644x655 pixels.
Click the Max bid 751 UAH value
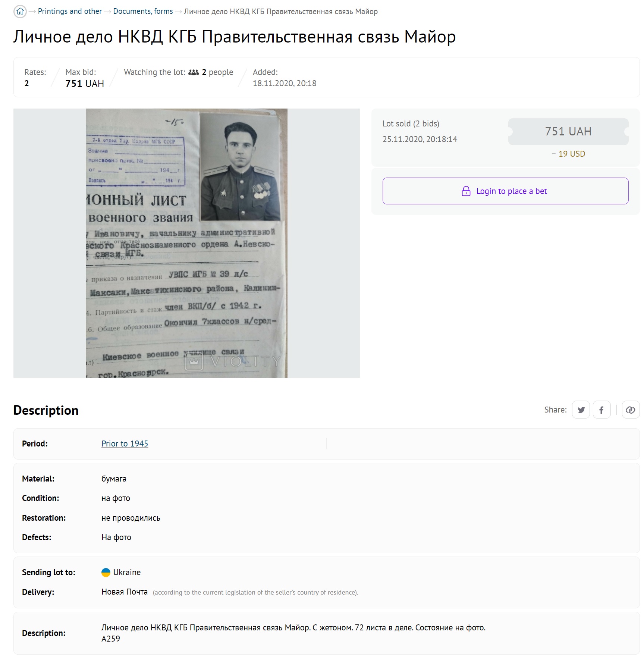pos(85,84)
